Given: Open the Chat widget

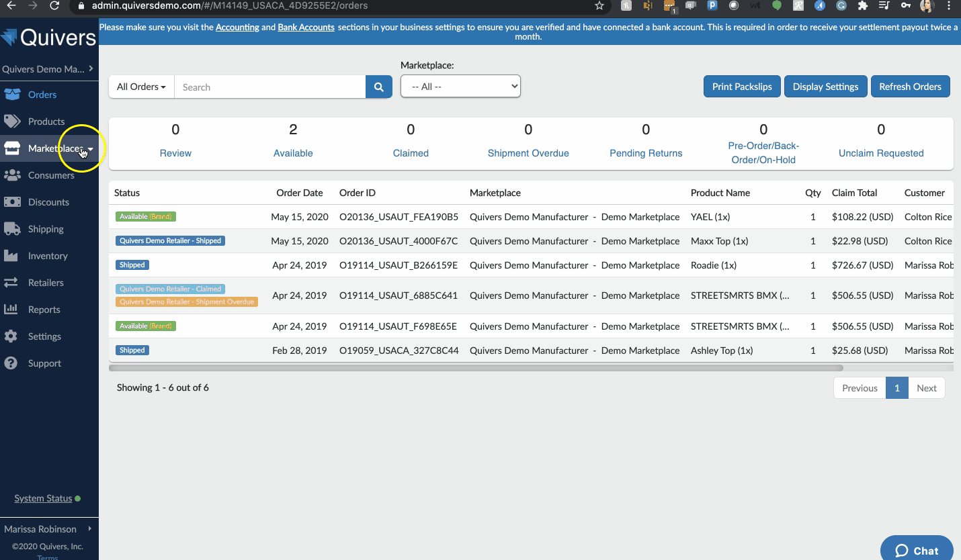Looking at the screenshot, I should tap(917, 551).
